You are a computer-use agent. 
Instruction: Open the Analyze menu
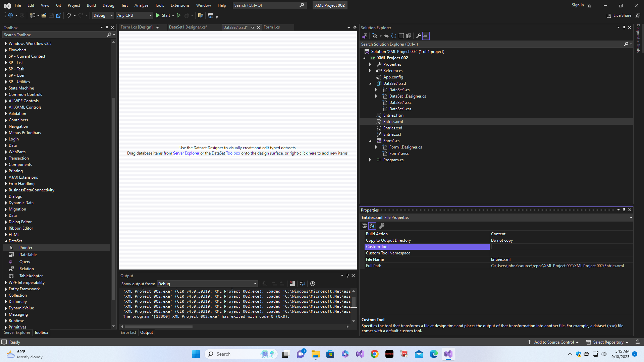tap(141, 5)
